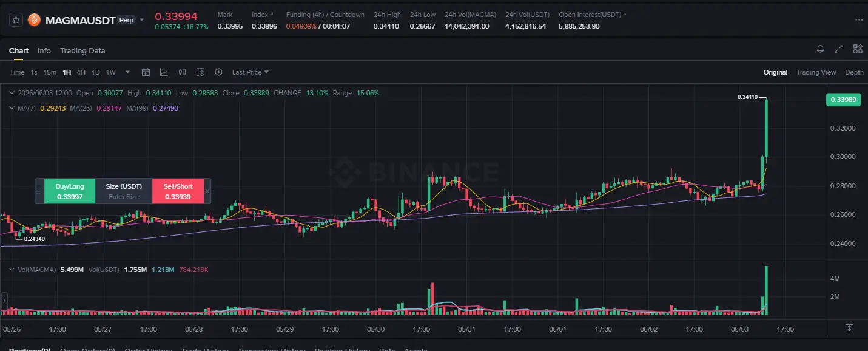Image resolution: width=868 pixels, height=351 pixels.
Task: Click the MA(25) value 0.28147
Action: tap(109, 107)
